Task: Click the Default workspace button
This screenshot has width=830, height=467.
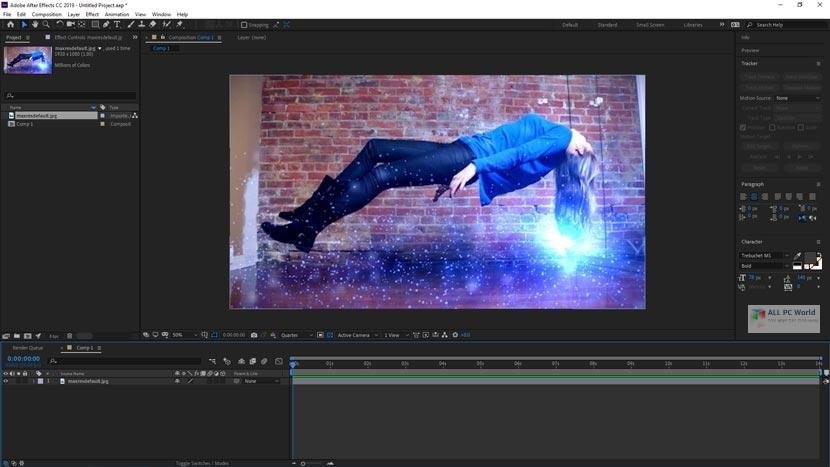Action: coord(570,25)
